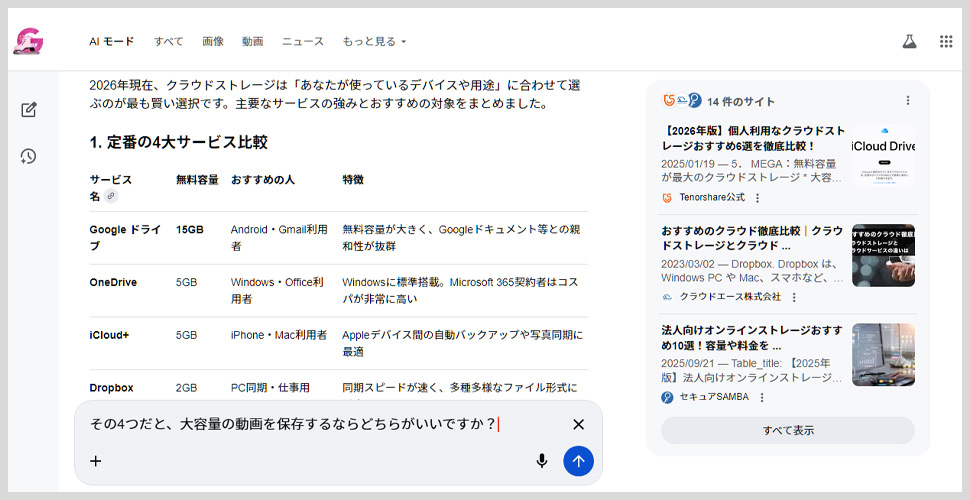Click the Tenorshare公式 source name
The width and height of the screenshot is (970, 500).
tap(712, 197)
